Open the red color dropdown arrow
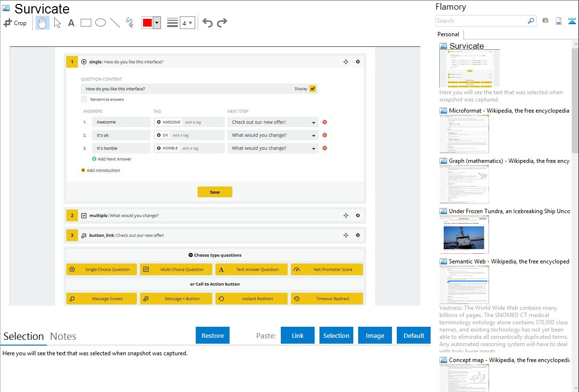Screen dimensions: 579x392 point(157,23)
